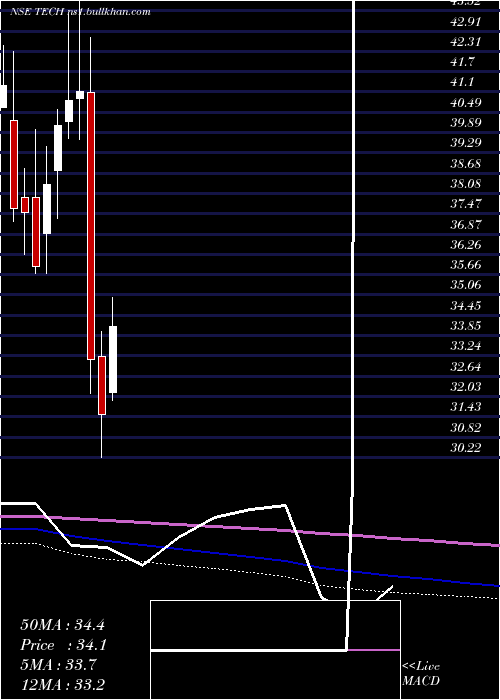Click the 50MA : 34.4 legend value
The height and width of the screenshot is (700, 500).
click(x=62, y=625)
